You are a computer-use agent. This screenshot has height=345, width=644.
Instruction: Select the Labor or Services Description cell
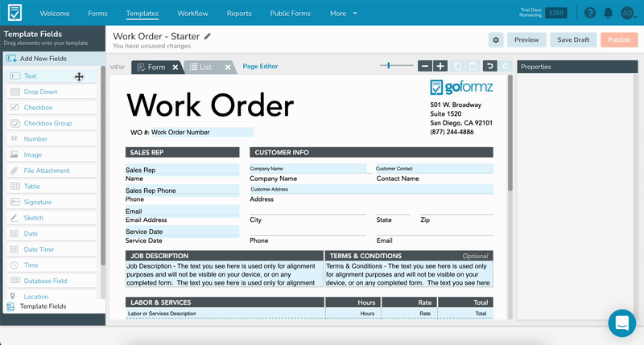point(225,314)
